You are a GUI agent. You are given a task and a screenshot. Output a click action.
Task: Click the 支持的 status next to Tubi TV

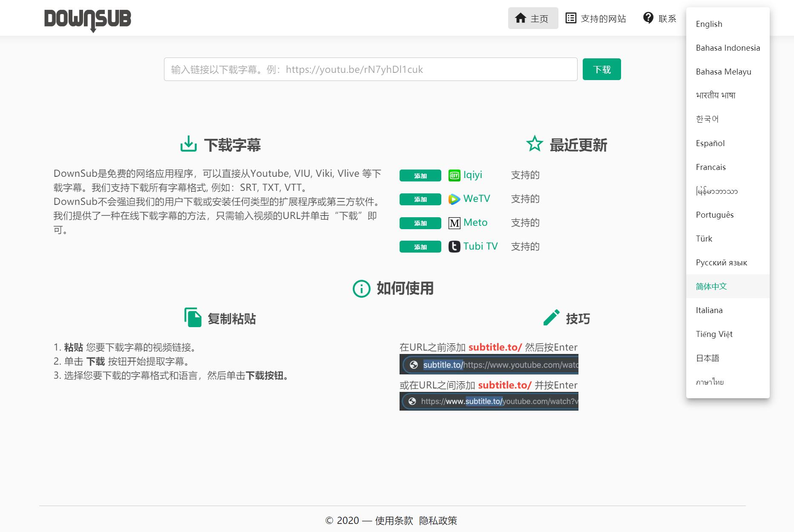tap(525, 247)
